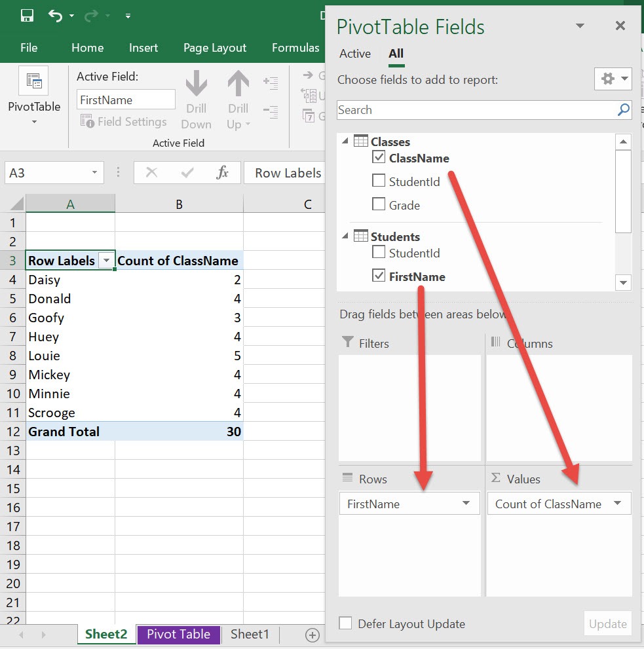Select the Grand Total value 30
644x649 pixels.
[179, 432]
